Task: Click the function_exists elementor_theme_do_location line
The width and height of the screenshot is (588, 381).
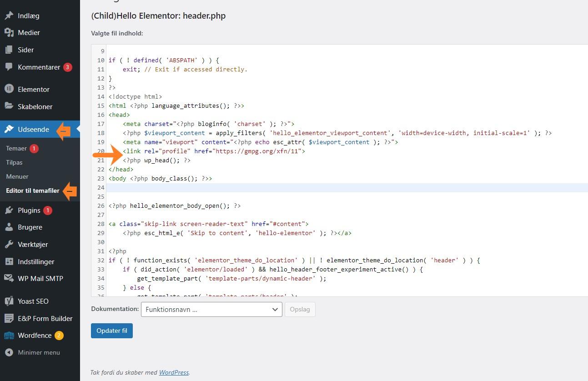Action: [294, 260]
